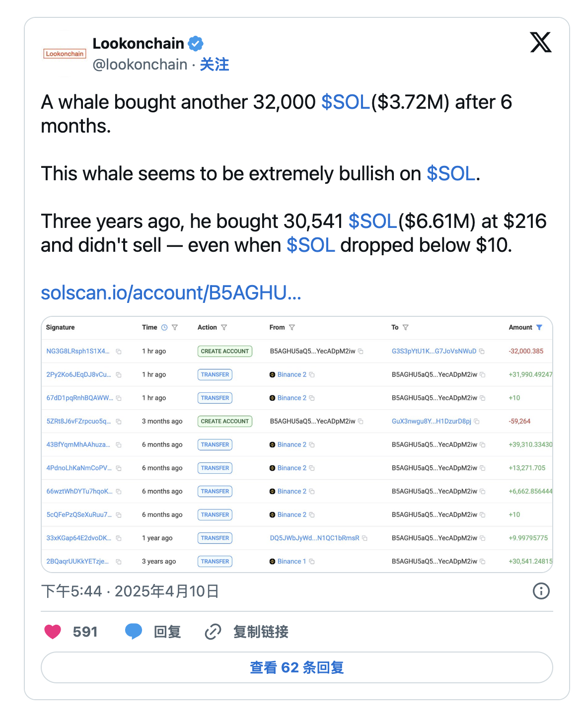Click the X logo icon

(x=540, y=42)
